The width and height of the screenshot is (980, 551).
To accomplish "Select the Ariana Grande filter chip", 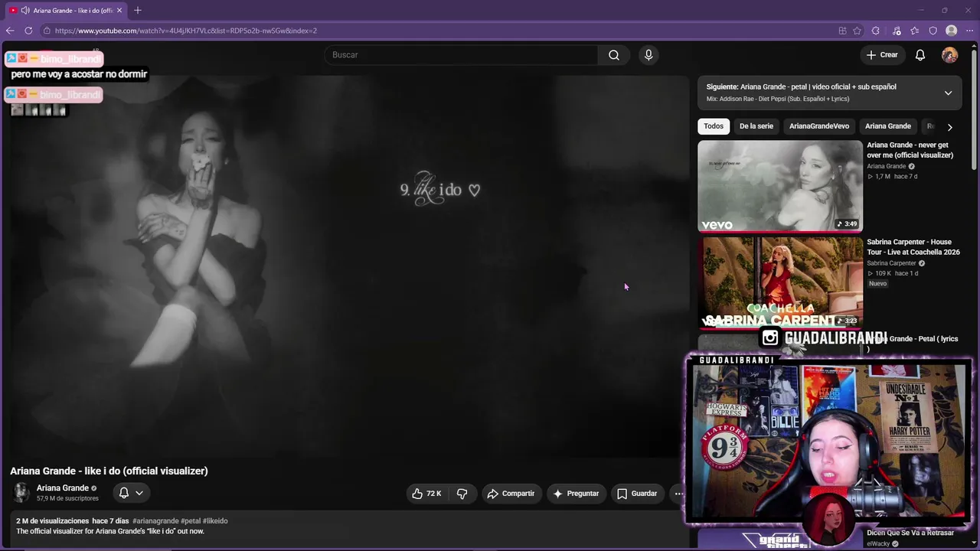I will coord(888,126).
